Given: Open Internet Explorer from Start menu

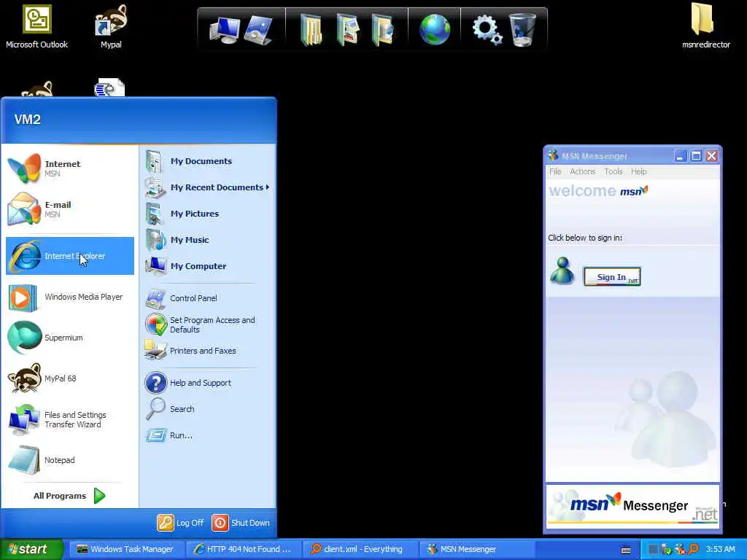Looking at the screenshot, I should pyautogui.click(x=70, y=256).
